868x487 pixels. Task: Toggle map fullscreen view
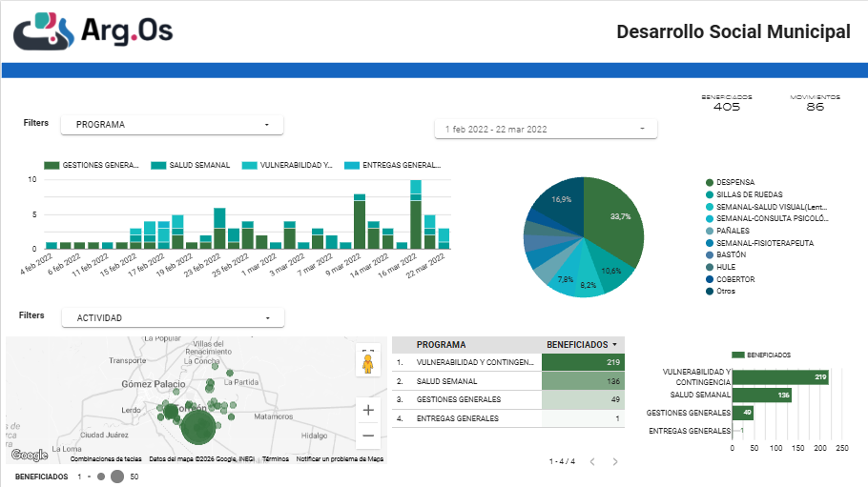tap(368, 351)
